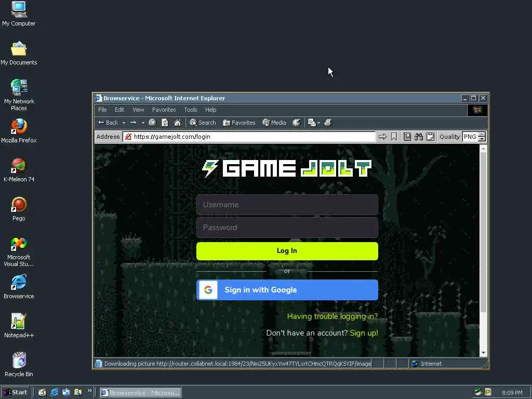Viewport: 532px width, 399px height.
Task: Select the K-Meleon 74 desktop icon
Action: pyautogui.click(x=19, y=170)
